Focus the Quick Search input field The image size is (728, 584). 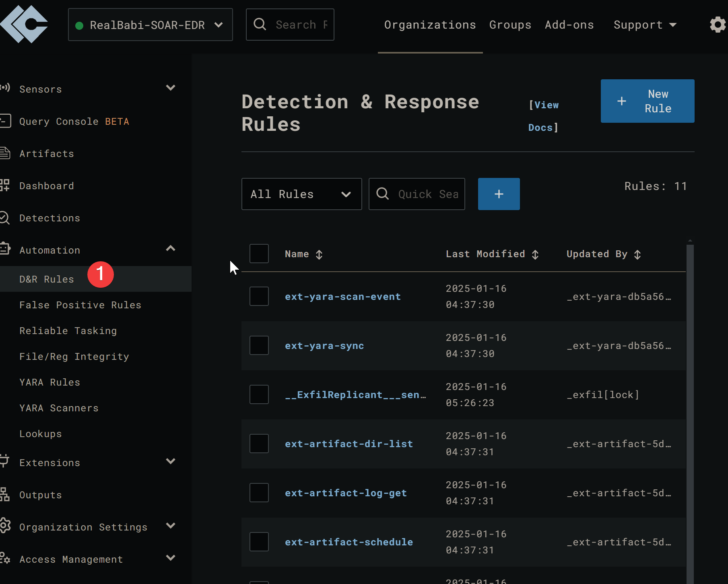coord(417,194)
